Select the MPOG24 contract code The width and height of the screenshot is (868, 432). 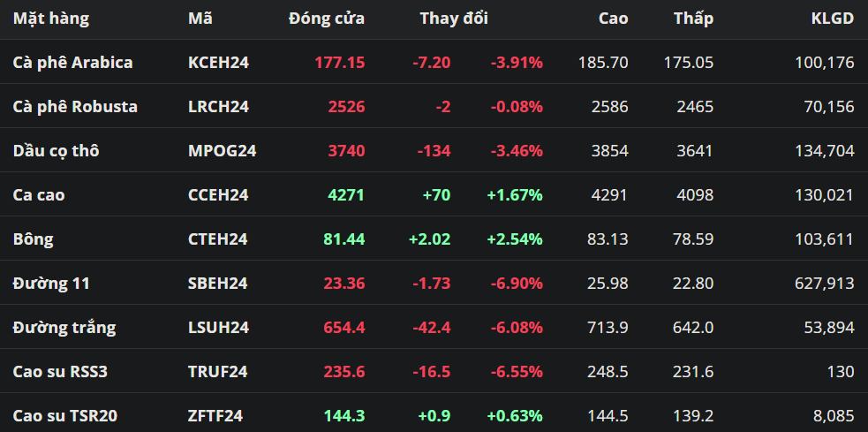[x=223, y=150]
